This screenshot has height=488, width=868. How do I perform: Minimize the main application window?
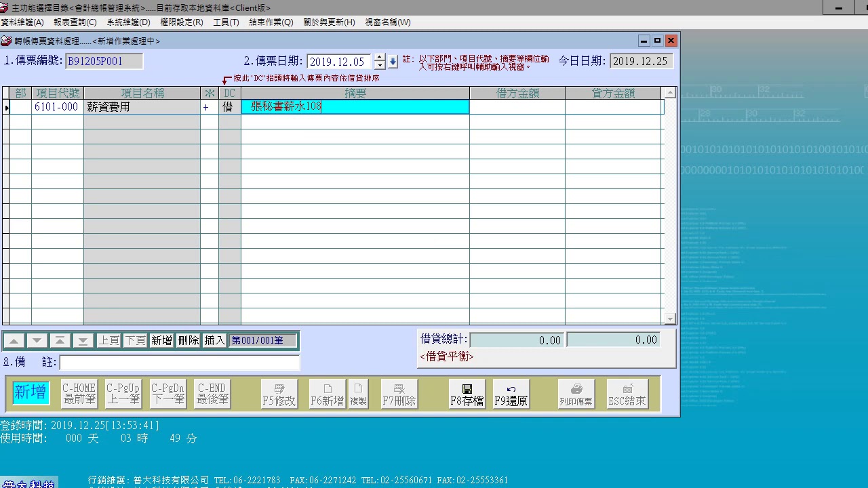pyautogui.click(x=840, y=7)
